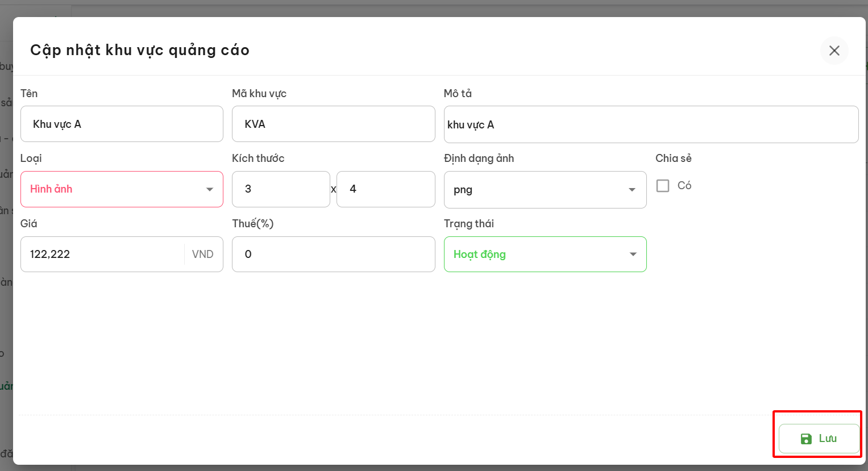This screenshot has height=471, width=868.
Task: Click the Có checkbox label text
Action: (684, 185)
